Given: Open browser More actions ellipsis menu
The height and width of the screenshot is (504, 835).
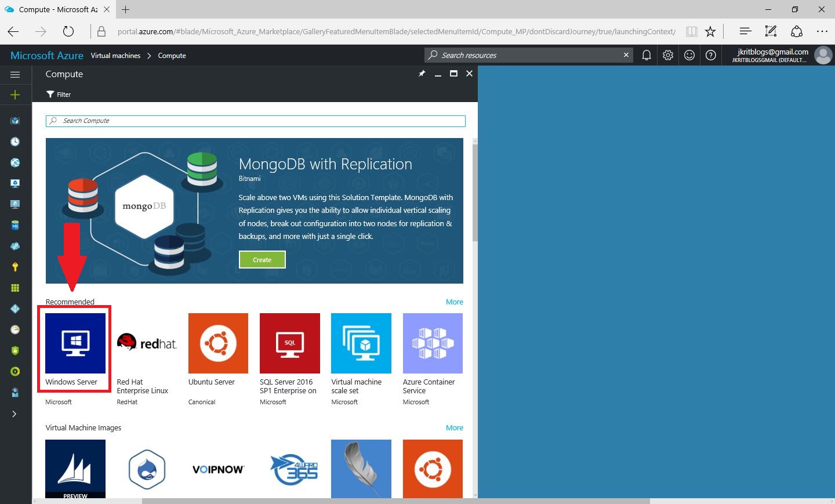Looking at the screenshot, I should [x=822, y=31].
